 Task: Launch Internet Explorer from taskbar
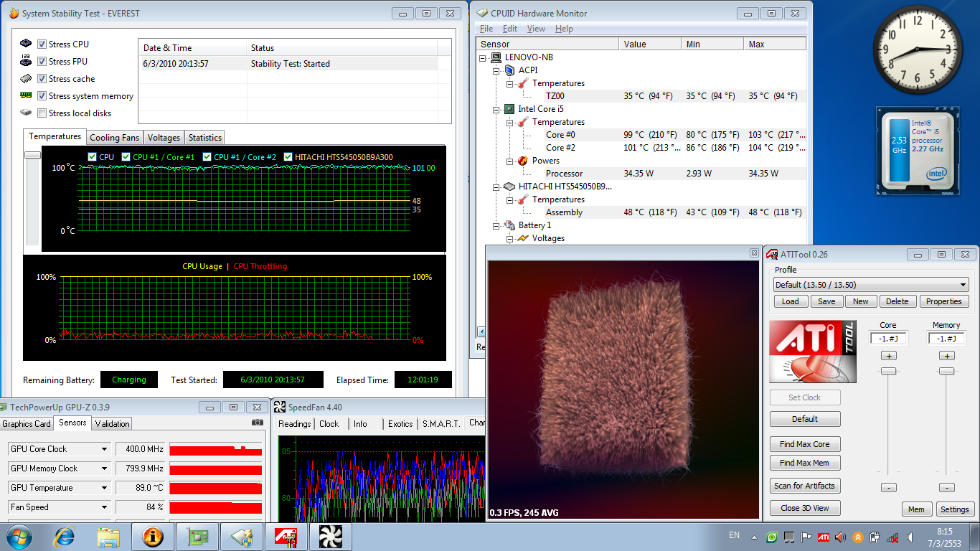[65, 536]
